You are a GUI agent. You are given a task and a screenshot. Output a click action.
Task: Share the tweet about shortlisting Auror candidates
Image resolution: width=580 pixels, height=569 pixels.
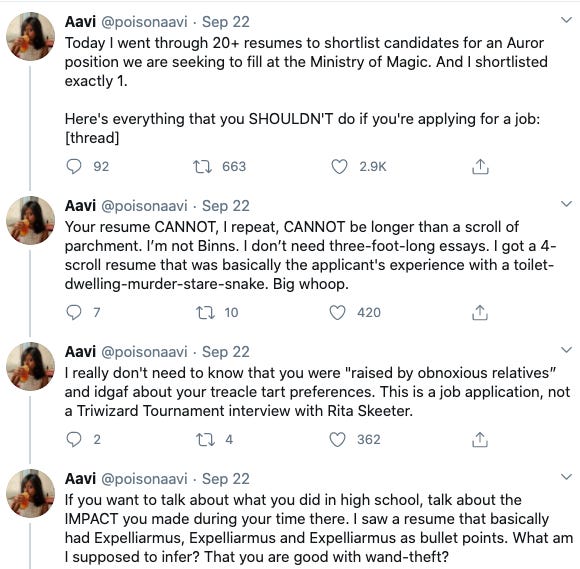(480, 166)
